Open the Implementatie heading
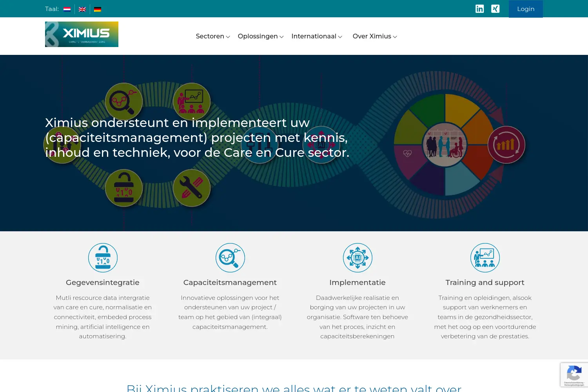The image size is (588, 392). point(358,282)
